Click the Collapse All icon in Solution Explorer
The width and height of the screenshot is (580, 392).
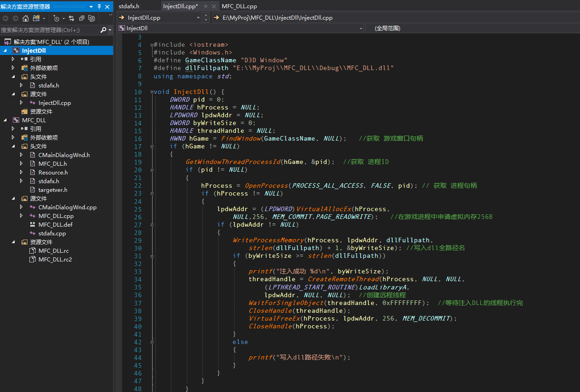point(82,18)
